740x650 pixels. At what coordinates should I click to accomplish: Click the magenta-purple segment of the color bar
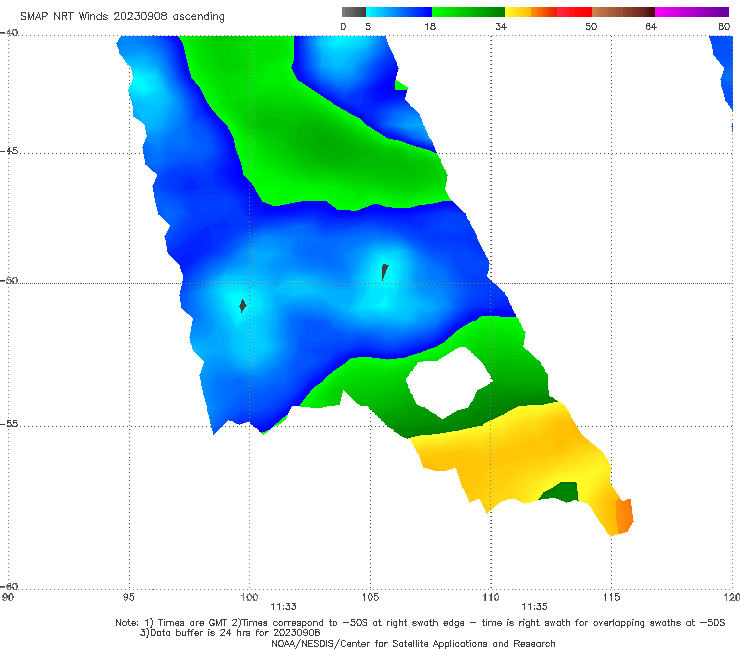point(692,12)
